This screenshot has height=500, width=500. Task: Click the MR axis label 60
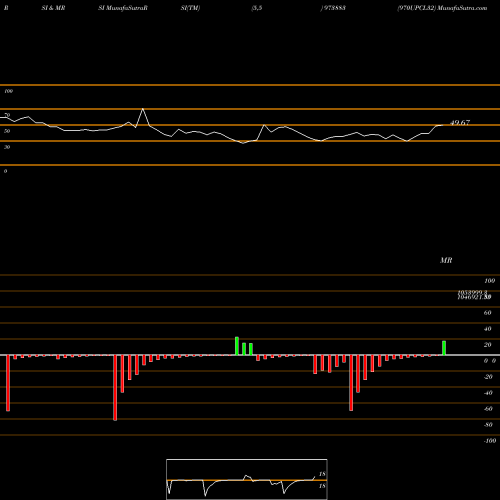(x=487, y=313)
